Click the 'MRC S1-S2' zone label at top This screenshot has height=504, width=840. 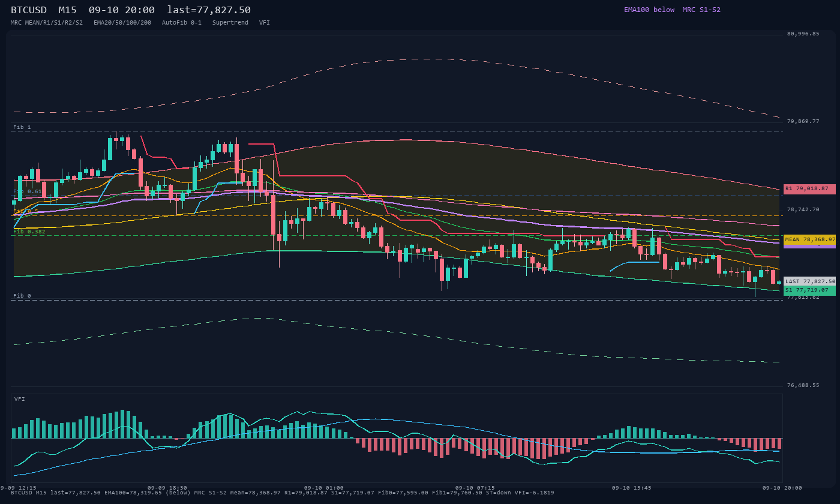(701, 10)
